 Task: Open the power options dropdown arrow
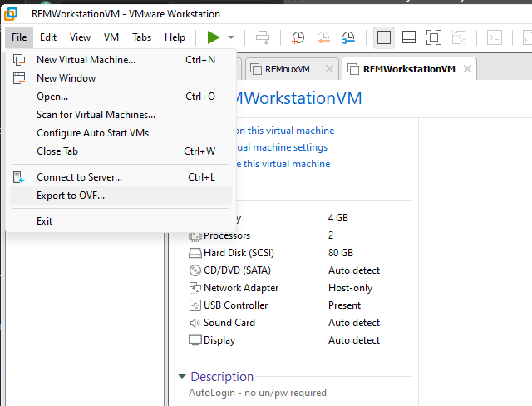click(x=231, y=37)
